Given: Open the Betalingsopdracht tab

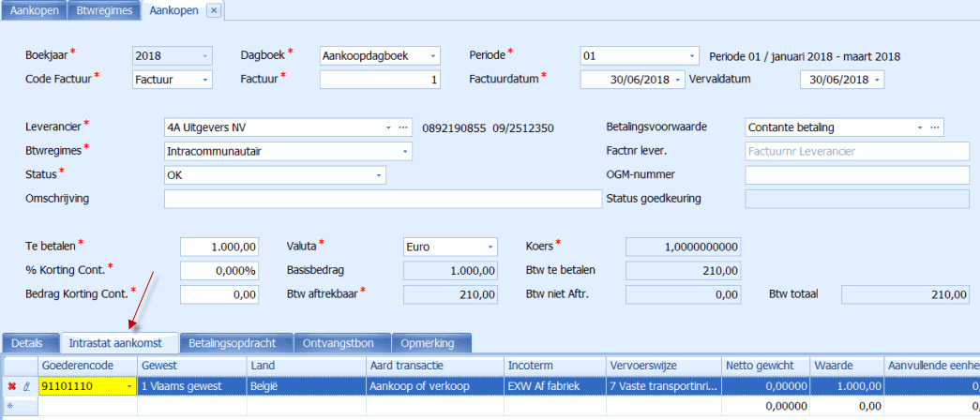Looking at the screenshot, I should pos(236,343).
